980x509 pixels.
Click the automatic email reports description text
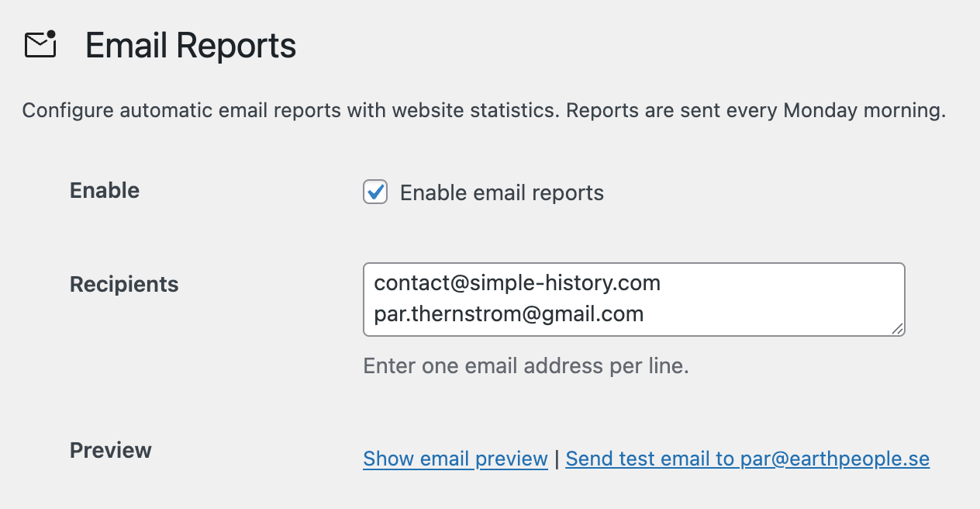coord(287,110)
